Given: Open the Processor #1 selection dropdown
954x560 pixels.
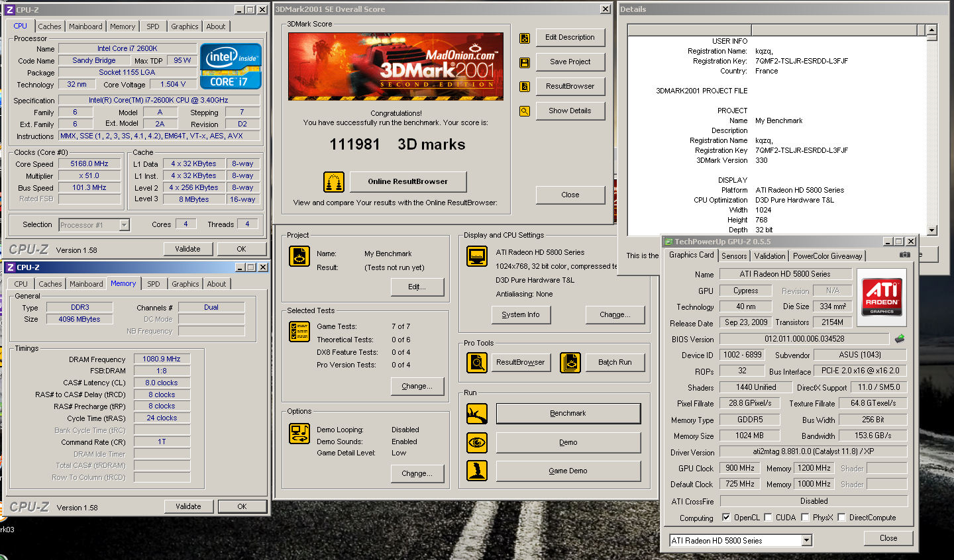Looking at the screenshot, I should (124, 225).
